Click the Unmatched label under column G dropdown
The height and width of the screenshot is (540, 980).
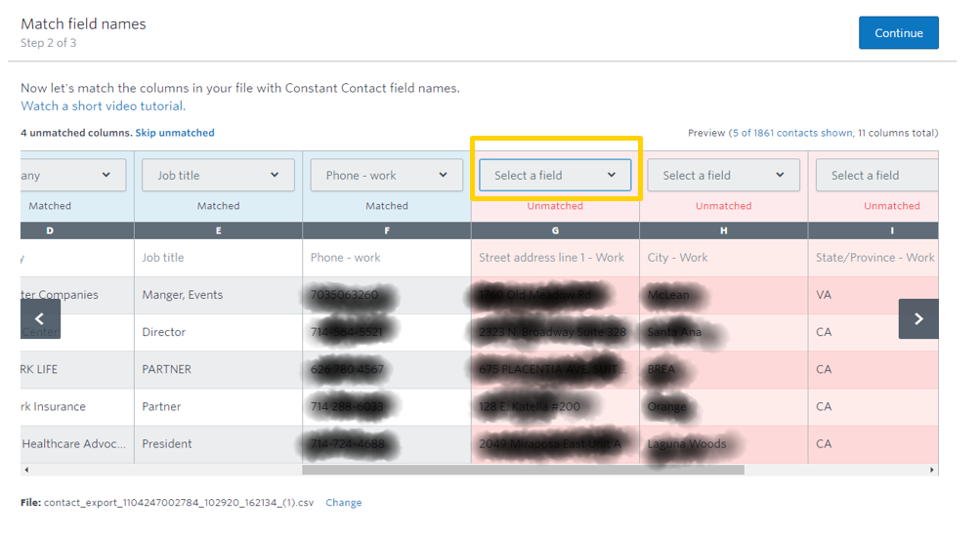coord(555,206)
